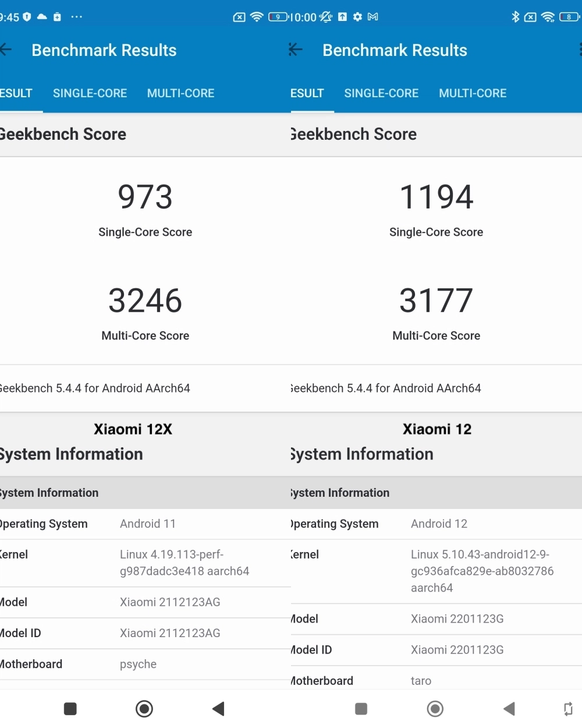Tap the back triangle in Xiaomi 12X navigation bar

218,709
